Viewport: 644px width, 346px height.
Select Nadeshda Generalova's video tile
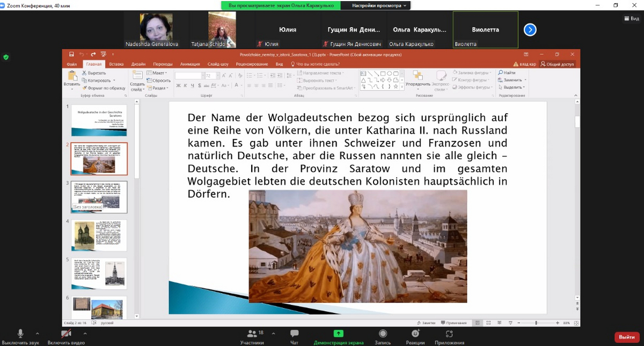point(156,30)
